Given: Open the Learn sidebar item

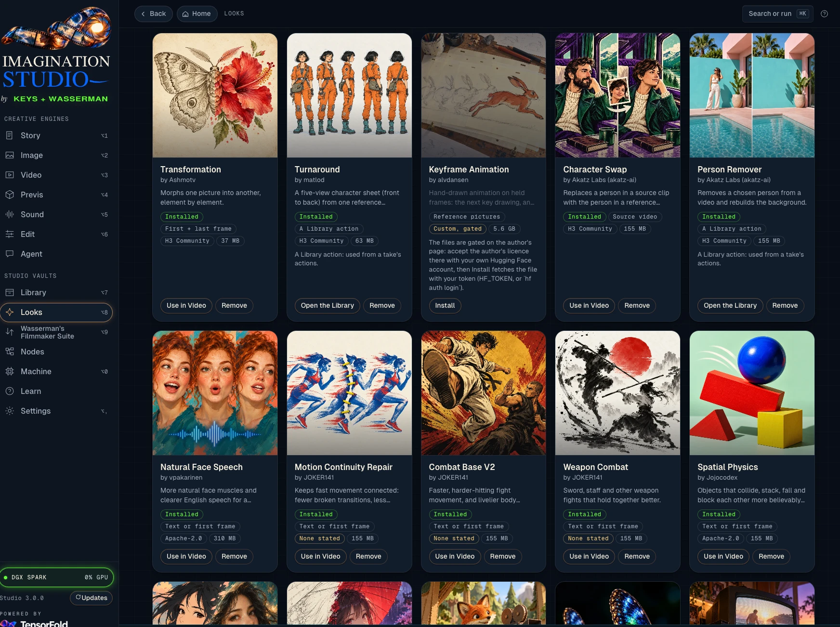Looking at the screenshot, I should (x=56, y=391).
